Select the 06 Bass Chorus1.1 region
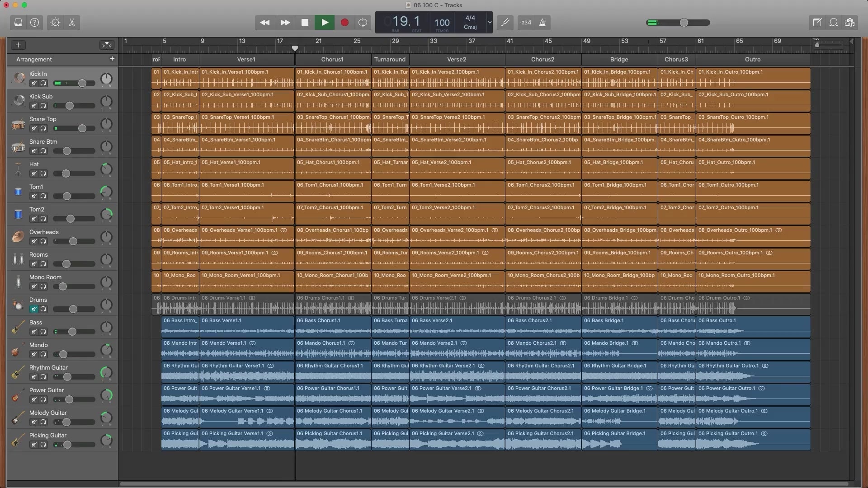The width and height of the screenshot is (868, 488). click(x=333, y=327)
